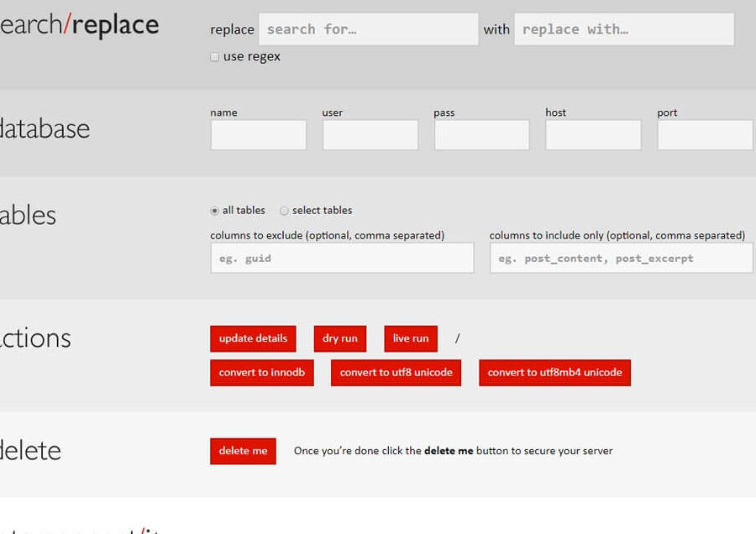Image resolution: width=756 pixels, height=534 pixels.
Task: Click the 'actions' section heading
Action: (x=35, y=338)
